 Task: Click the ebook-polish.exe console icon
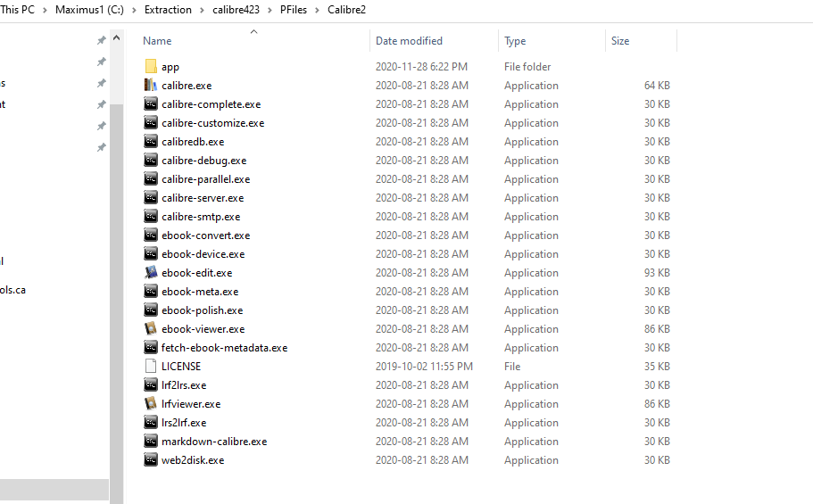(x=150, y=310)
